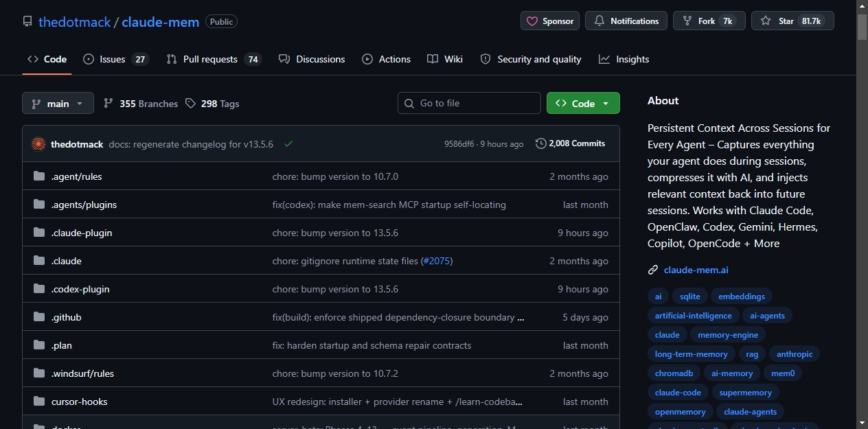Visit the claude-mem.ai website link
Image resolution: width=868 pixels, height=429 pixels.
coord(696,270)
